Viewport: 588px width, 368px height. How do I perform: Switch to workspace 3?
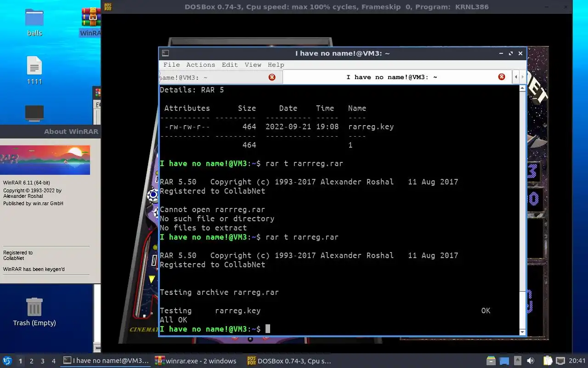tap(42, 361)
